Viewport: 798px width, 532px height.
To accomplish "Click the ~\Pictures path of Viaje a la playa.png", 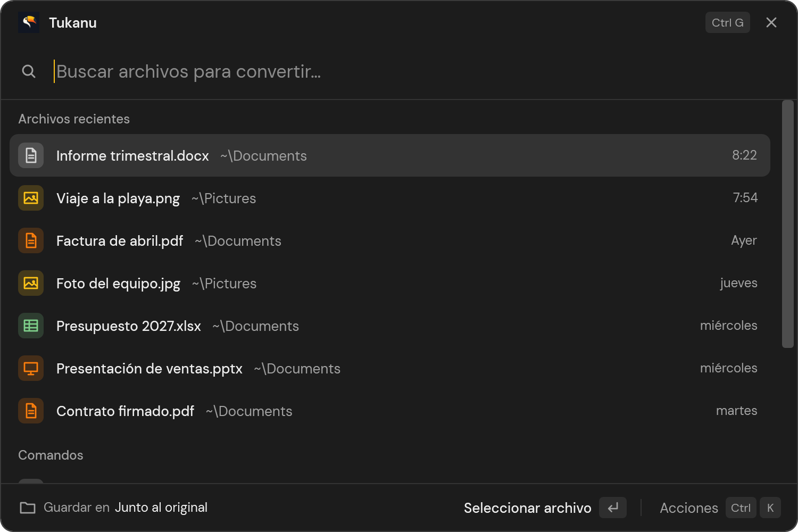I will (224, 198).
